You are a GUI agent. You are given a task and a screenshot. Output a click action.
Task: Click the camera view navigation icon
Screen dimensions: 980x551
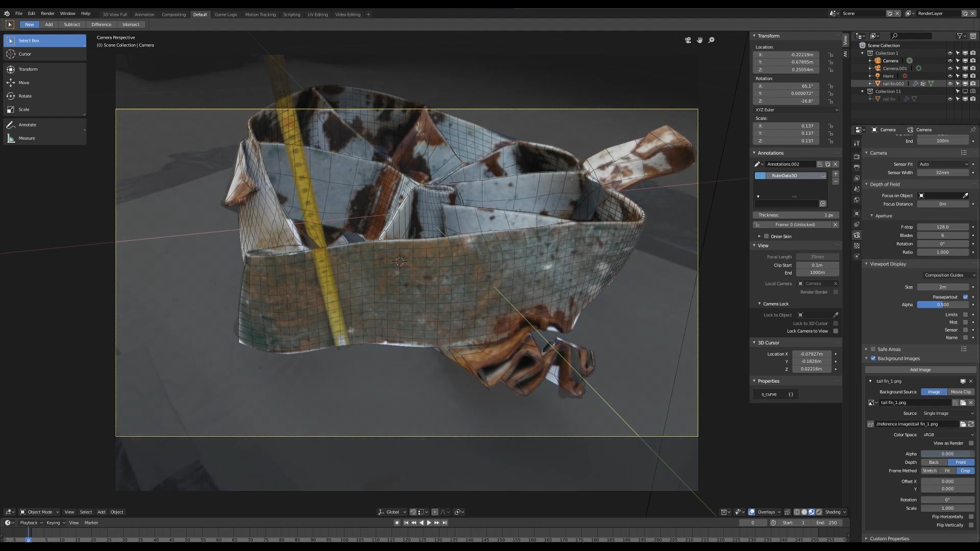(688, 40)
